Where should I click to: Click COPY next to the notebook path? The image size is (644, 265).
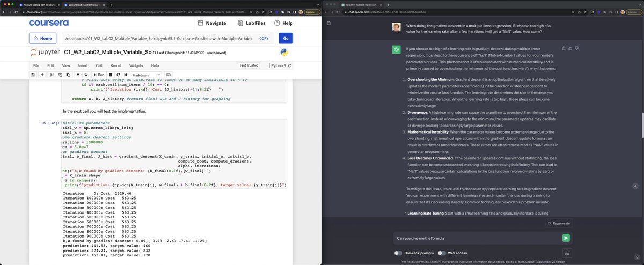pyautogui.click(x=264, y=39)
